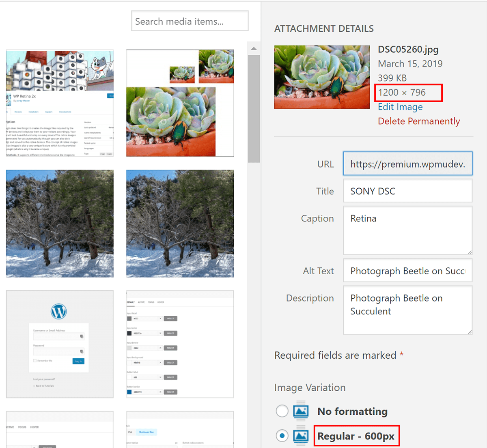Click the Caption text area with Retina
Screen dimensions: 487x448
407,230
